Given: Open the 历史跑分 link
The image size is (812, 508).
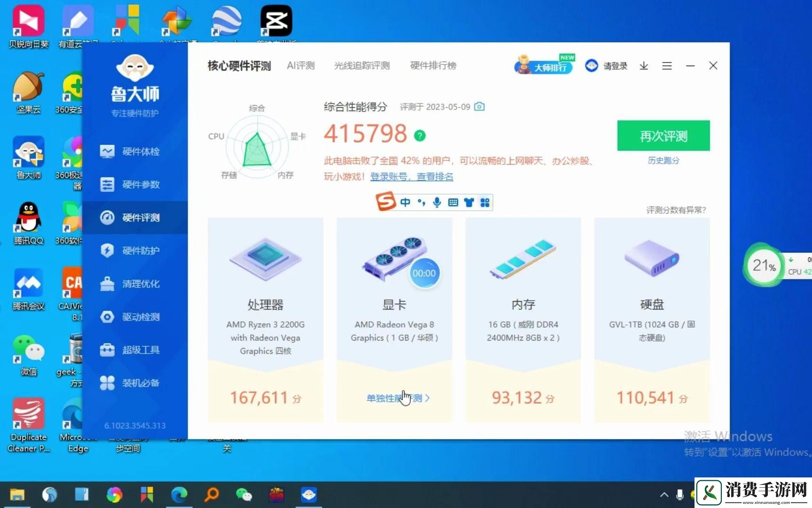Looking at the screenshot, I should (x=663, y=160).
